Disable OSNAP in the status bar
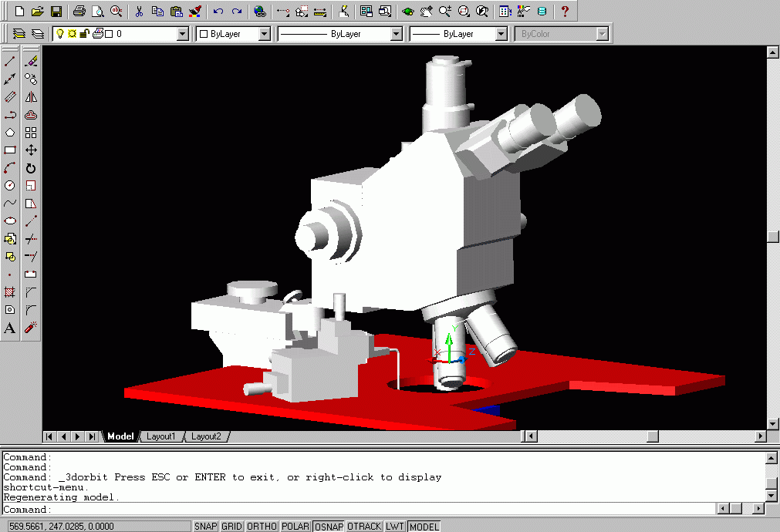This screenshot has height=532, width=780. click(328, 527)
